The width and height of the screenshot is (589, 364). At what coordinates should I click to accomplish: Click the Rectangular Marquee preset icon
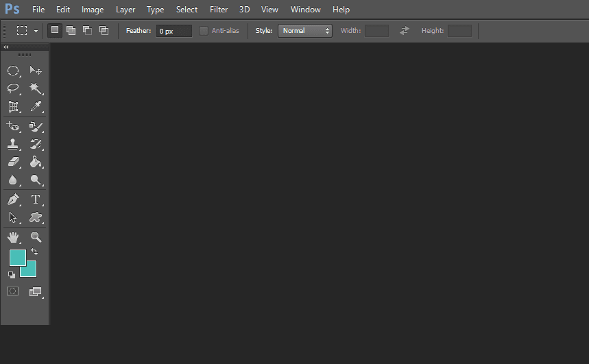(22, 30)
